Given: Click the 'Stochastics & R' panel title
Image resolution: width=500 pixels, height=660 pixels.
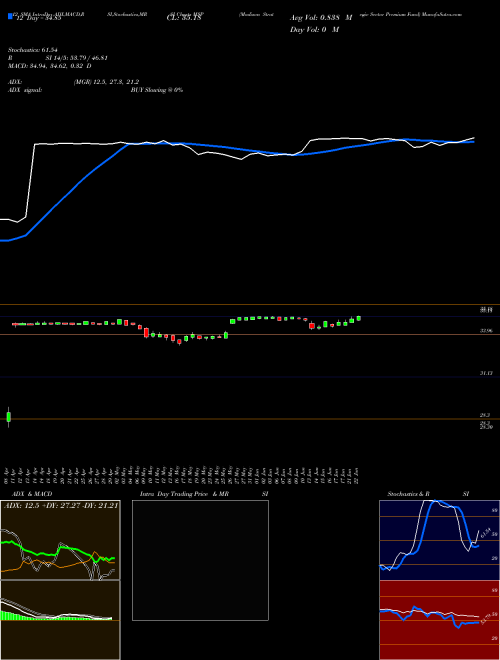Looking at the screenshot, I should tap(408, 494).
